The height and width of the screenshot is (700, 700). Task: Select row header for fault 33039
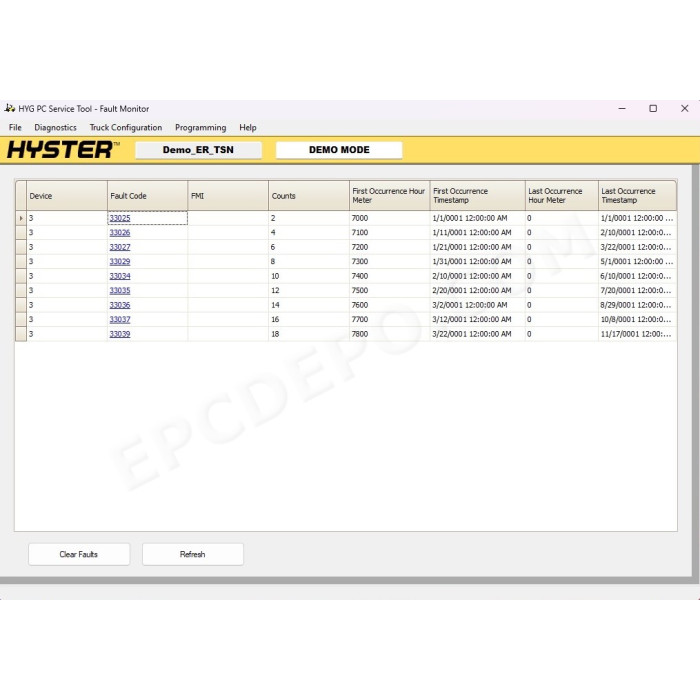click(x=21, y=334)
